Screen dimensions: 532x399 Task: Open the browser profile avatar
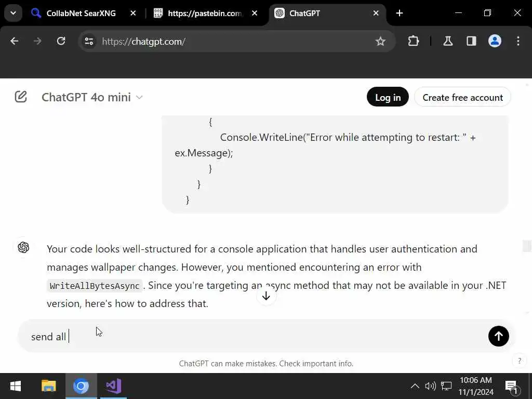click(x=495, y=41)
